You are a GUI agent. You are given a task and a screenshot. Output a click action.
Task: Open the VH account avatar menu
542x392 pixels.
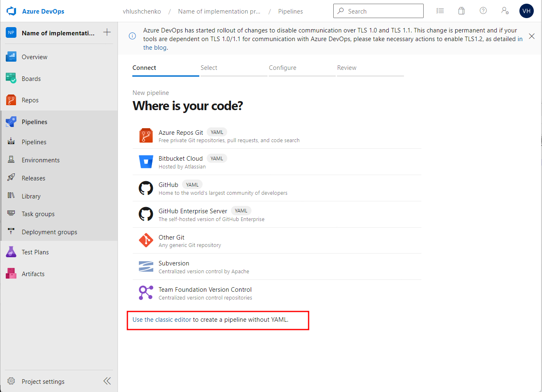pos(526,11)
